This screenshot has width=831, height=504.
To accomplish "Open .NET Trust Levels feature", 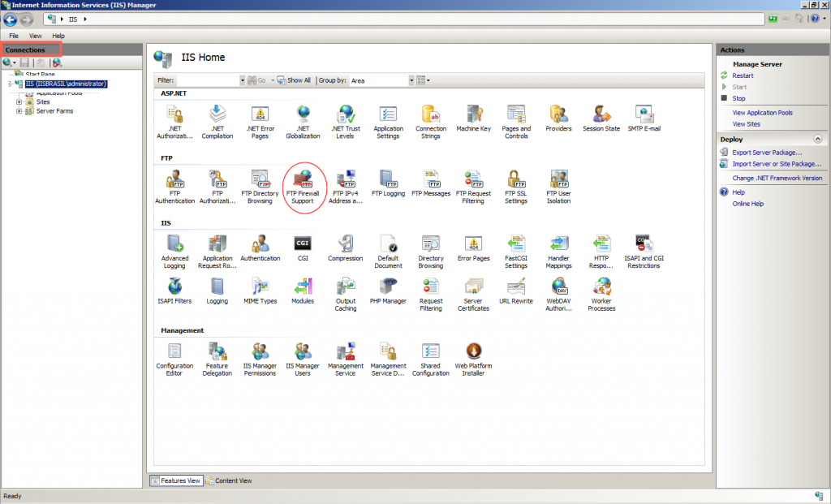I will point(345,122).
